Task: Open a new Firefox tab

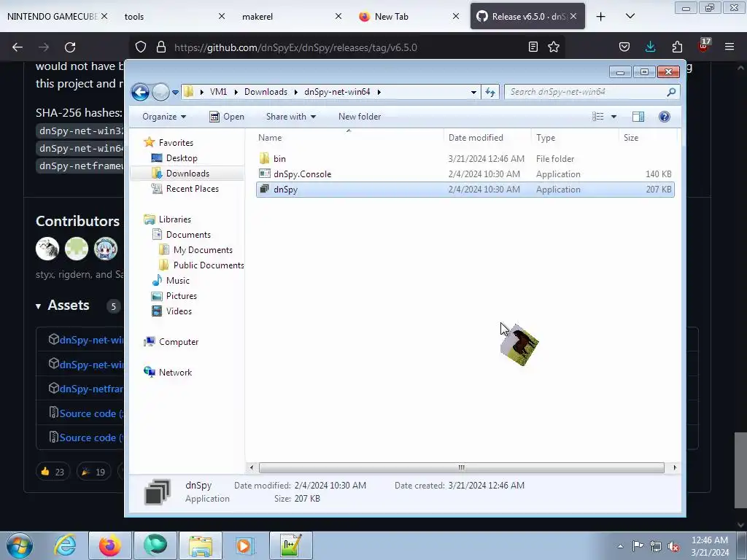Action: 601,17
